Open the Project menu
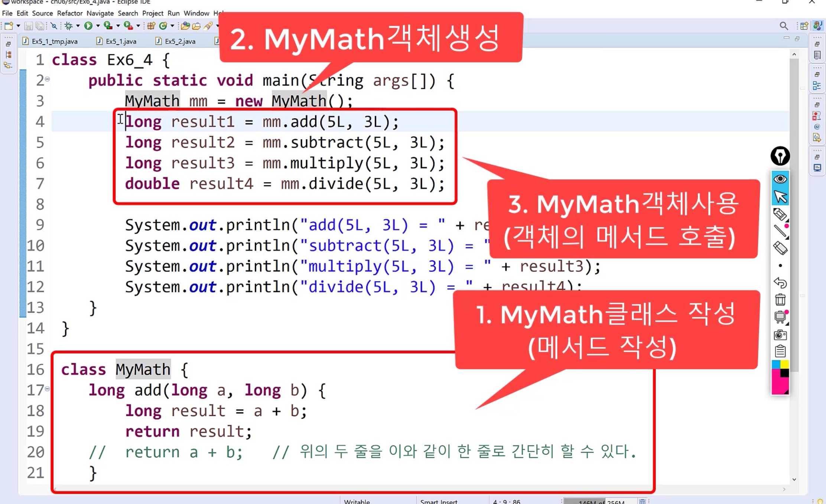826x504 pixels. pos(153,13)
